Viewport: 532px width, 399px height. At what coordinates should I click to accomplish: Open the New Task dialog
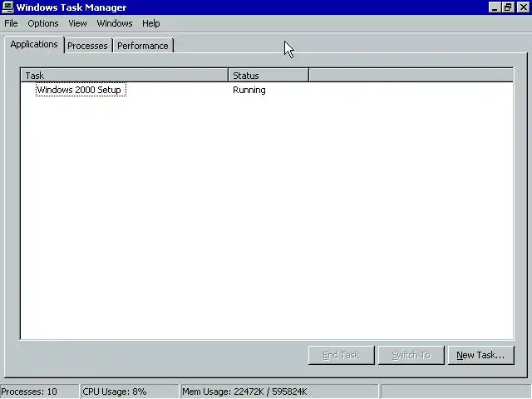point(480,355)
